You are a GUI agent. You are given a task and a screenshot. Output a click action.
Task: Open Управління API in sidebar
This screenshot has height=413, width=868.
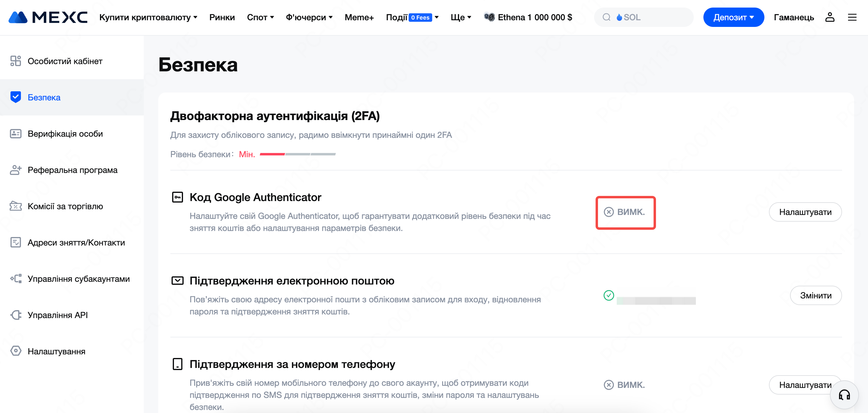pos(72,315)
